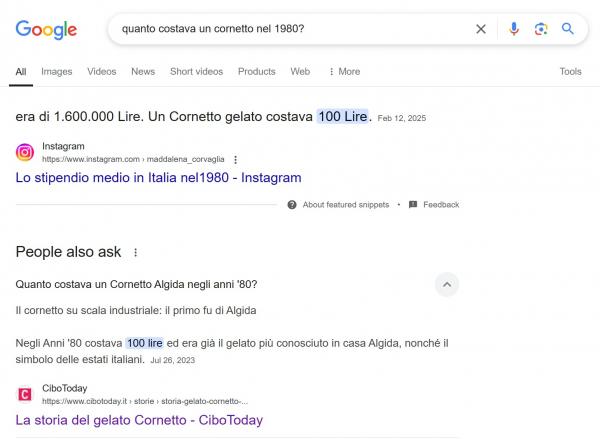Image resolution: width=600 pixels, height=439 pixels.
Task: Open People also ask options menu
Action: coord(136,253)
